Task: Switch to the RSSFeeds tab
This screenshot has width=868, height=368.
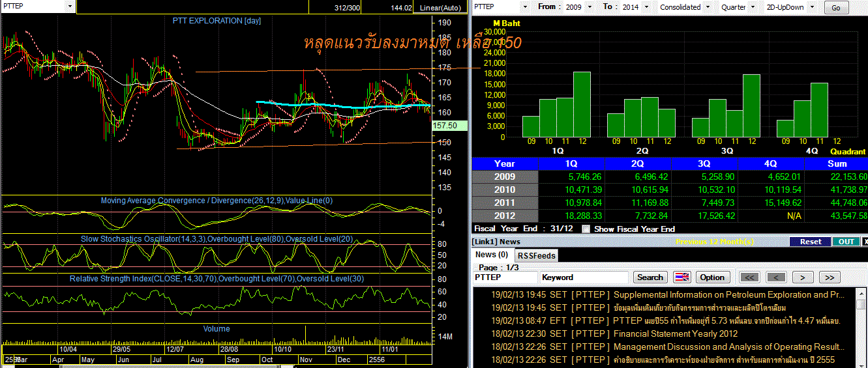Action: [x=537, y=255]
